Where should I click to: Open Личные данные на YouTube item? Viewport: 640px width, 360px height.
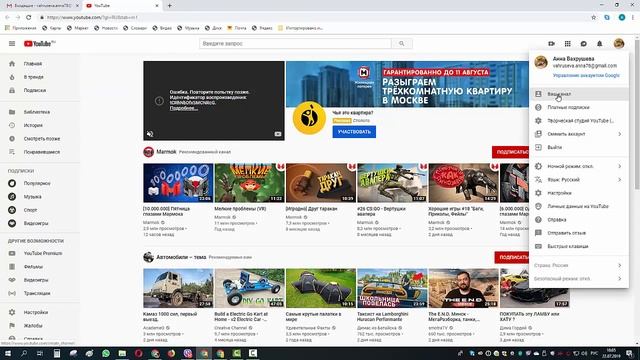point(579,207)
